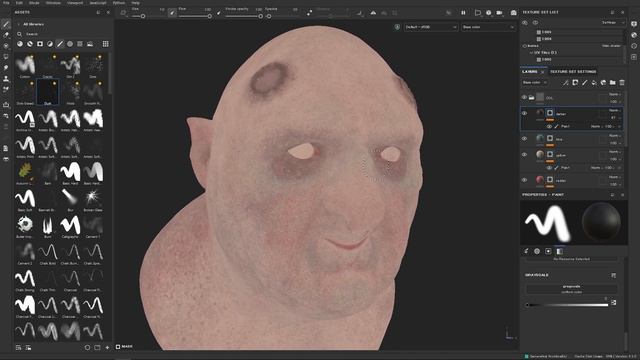Viewport: 640px width, 360px height.
Task: Filter assets by Filters type
Action: pyautogui.click(x=50, y=44)
